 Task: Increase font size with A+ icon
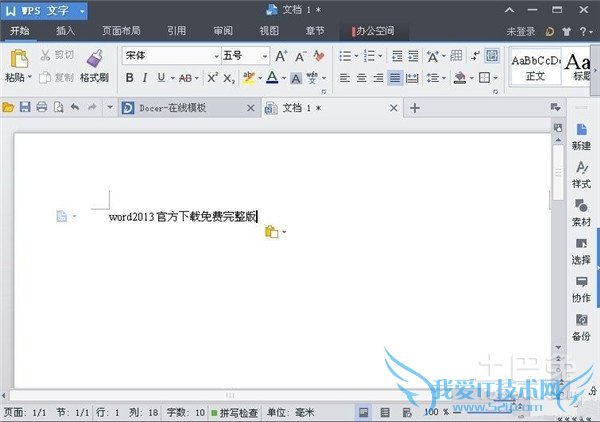point(281,56)
